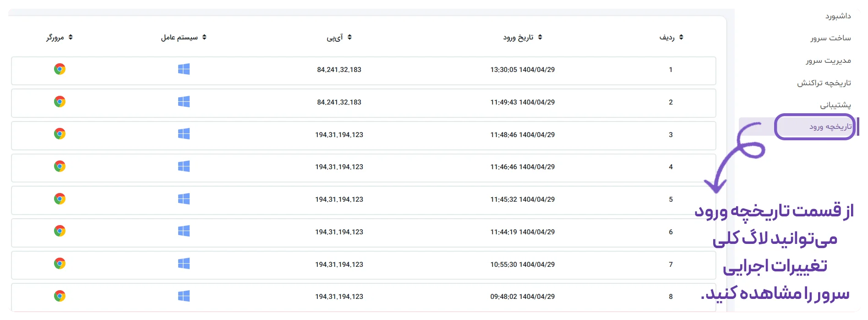Image resolution: width=868 pixels, height=320 pixels.
Task: Select highlighted تاریخچه ورود menu item
Action: click(x=815, y=127)
